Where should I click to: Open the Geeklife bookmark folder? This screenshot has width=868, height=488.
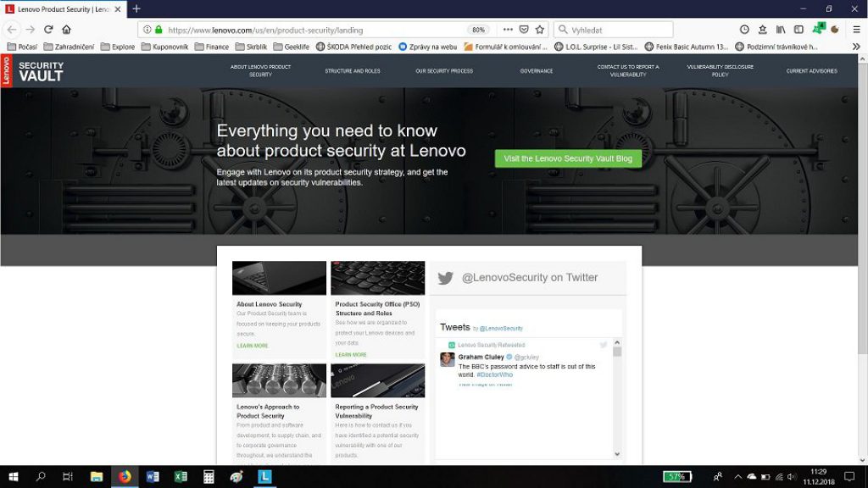pyautogui.click(x=292, y=47)
